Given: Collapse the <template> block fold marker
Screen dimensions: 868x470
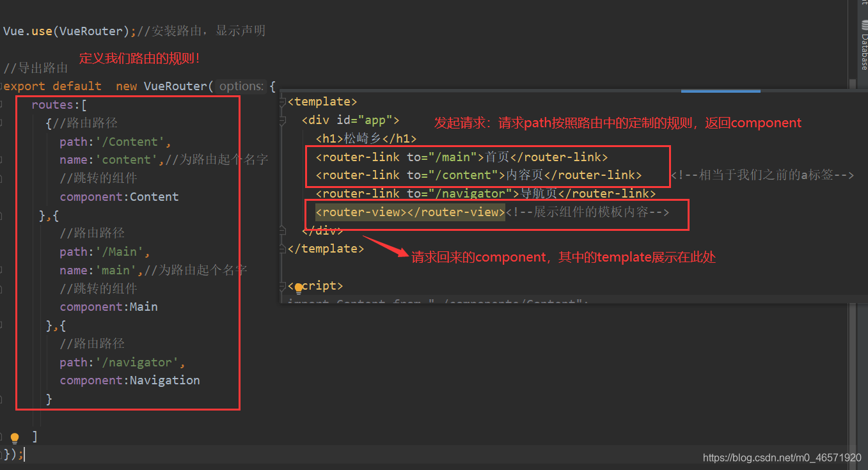Looking at the screenshot, I should click(284, 101).
